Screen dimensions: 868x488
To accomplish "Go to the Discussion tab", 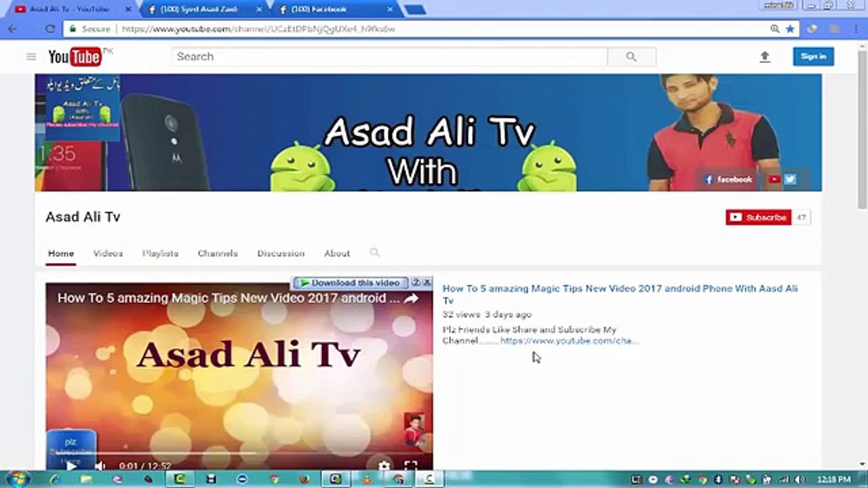I will pyautogui.click(x=281, y=253).
